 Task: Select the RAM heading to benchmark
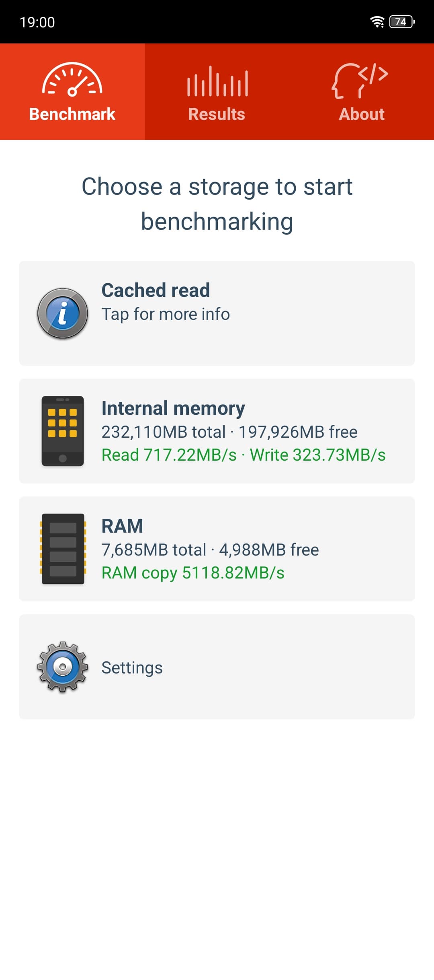coord(122,526)
